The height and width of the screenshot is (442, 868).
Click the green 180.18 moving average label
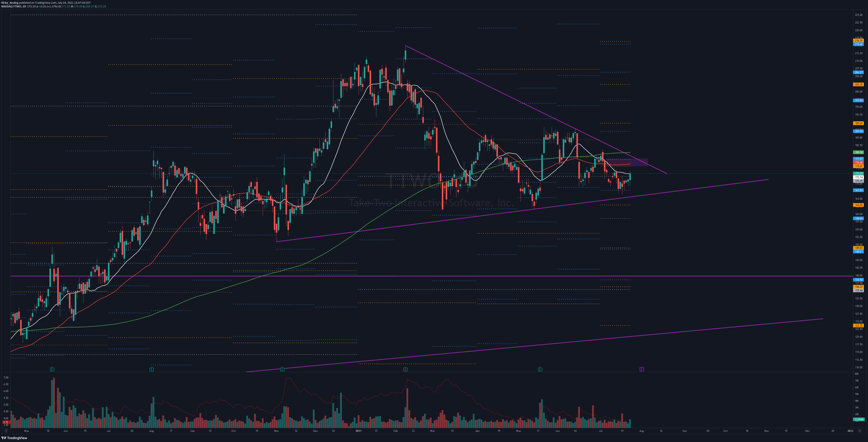tap(858, 152)
